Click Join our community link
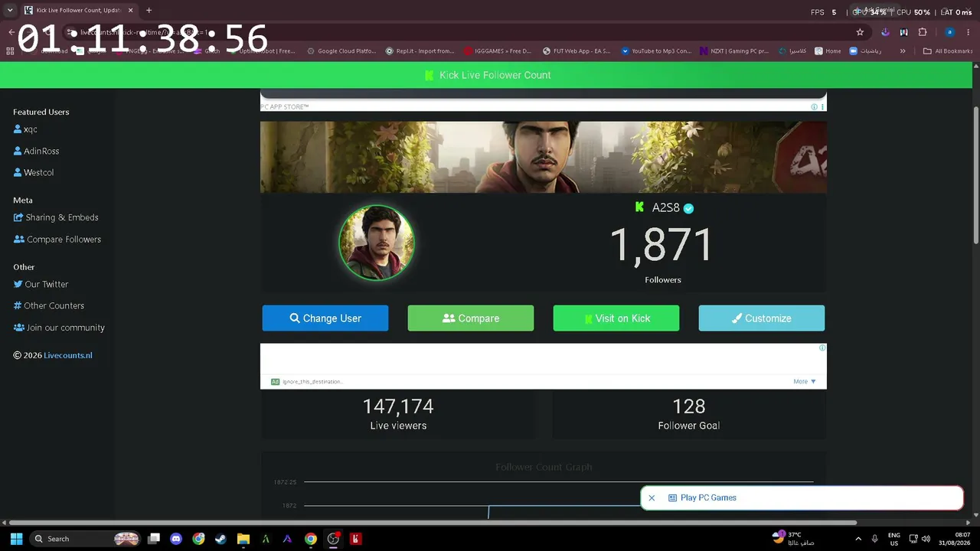 (x=59, y=328)
